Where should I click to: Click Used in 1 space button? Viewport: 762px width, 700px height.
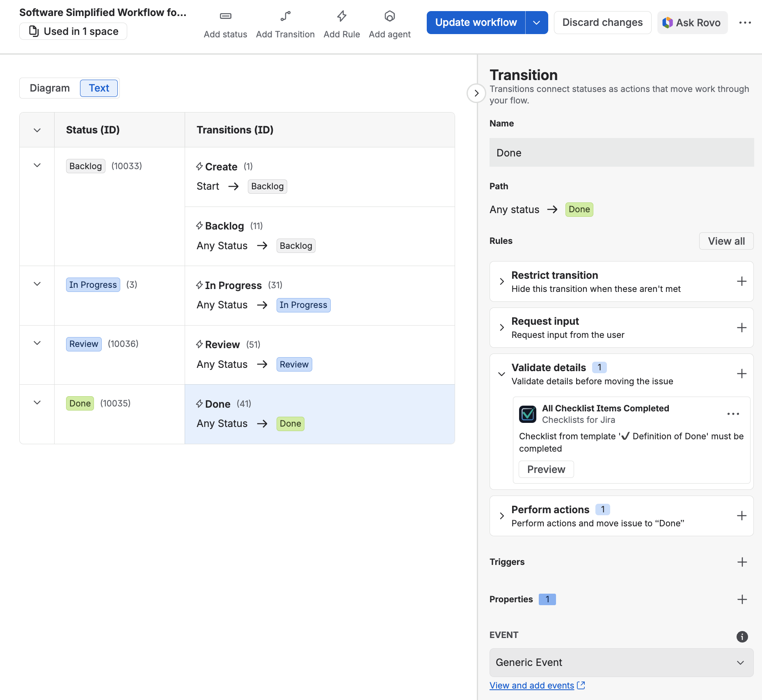pyautogui.click(x=73, y=31)
